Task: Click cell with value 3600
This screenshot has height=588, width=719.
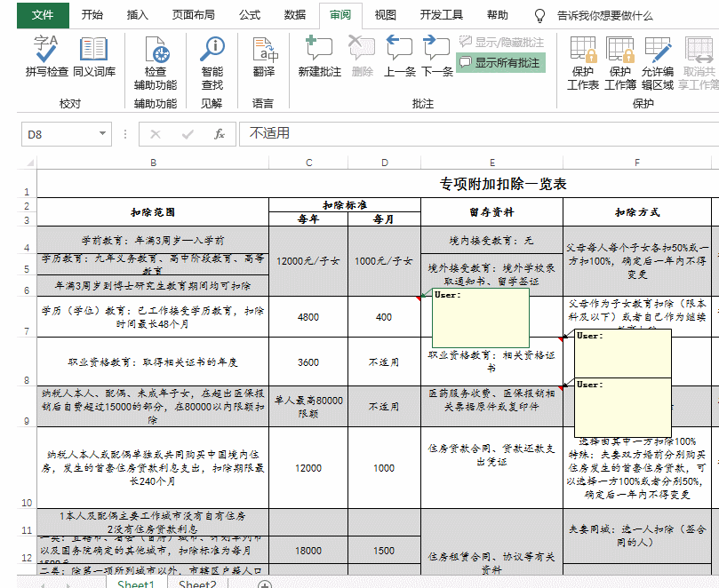Action: (308, 362)
